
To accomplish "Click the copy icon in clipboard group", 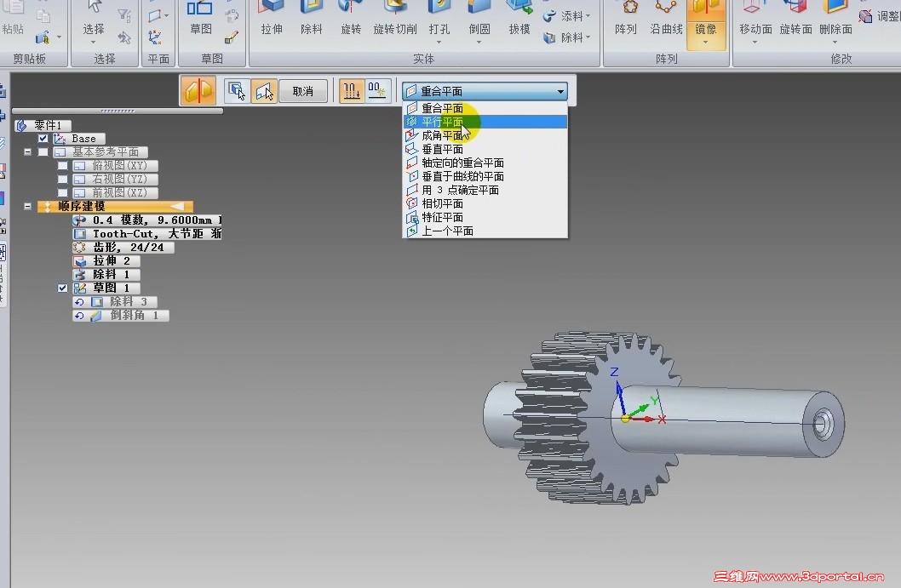I will [x=43, y=15].
